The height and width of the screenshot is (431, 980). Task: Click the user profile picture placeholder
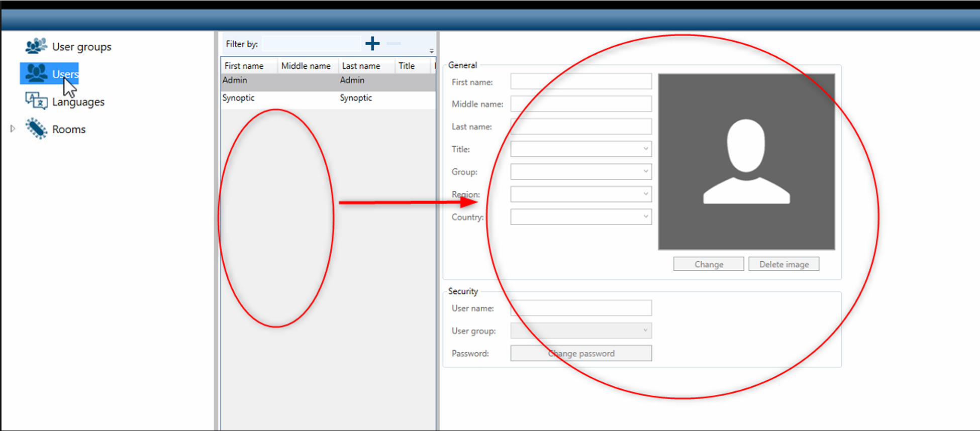click(746, 162)
